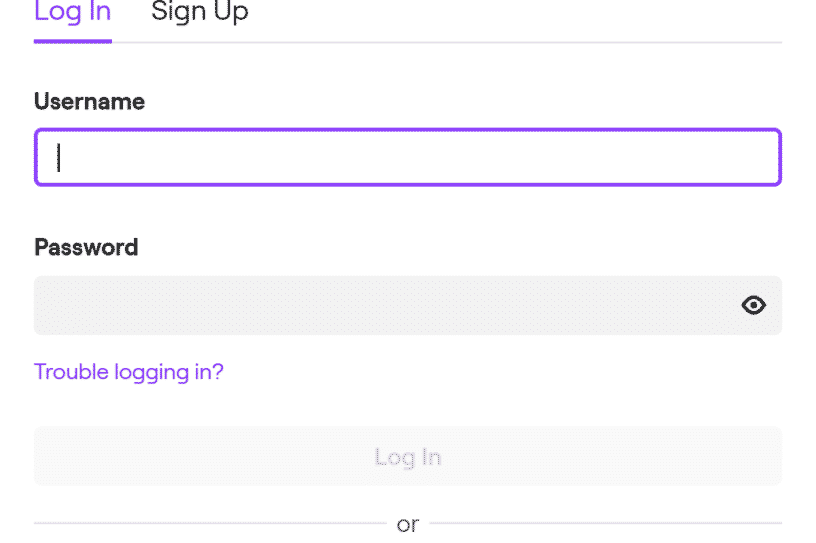The image size is (816, 543).
Task: Show password using the eye icon
Action: pos(753,305)
